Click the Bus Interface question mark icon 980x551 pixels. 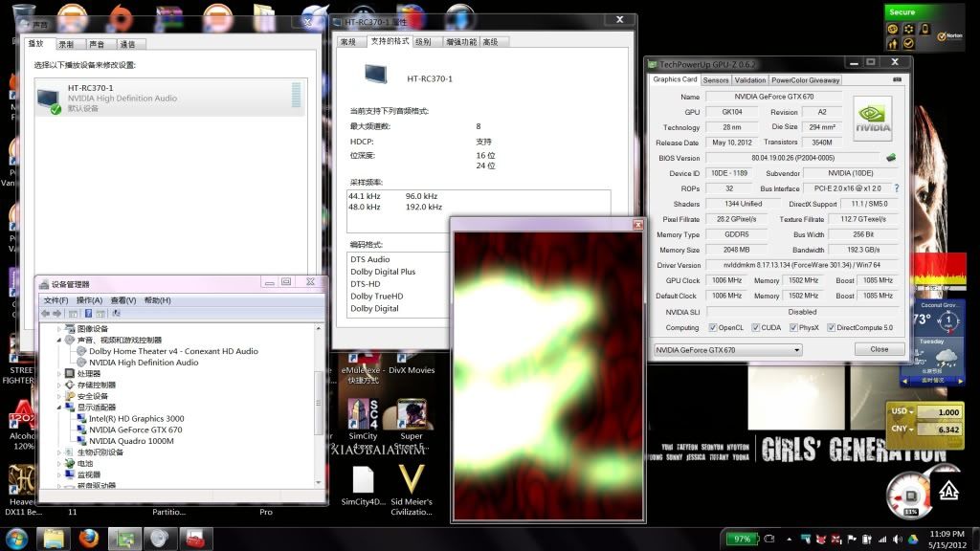click(896, 188)
